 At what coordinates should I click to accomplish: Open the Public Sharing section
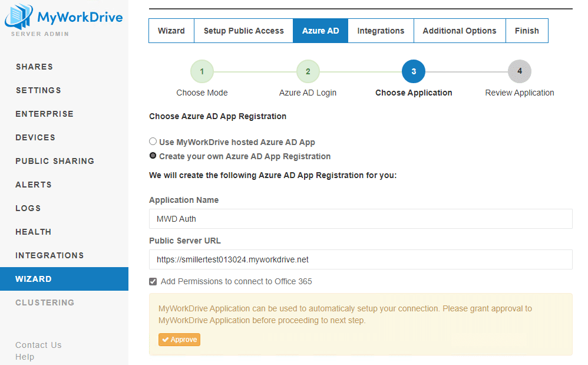coord(54,161)
